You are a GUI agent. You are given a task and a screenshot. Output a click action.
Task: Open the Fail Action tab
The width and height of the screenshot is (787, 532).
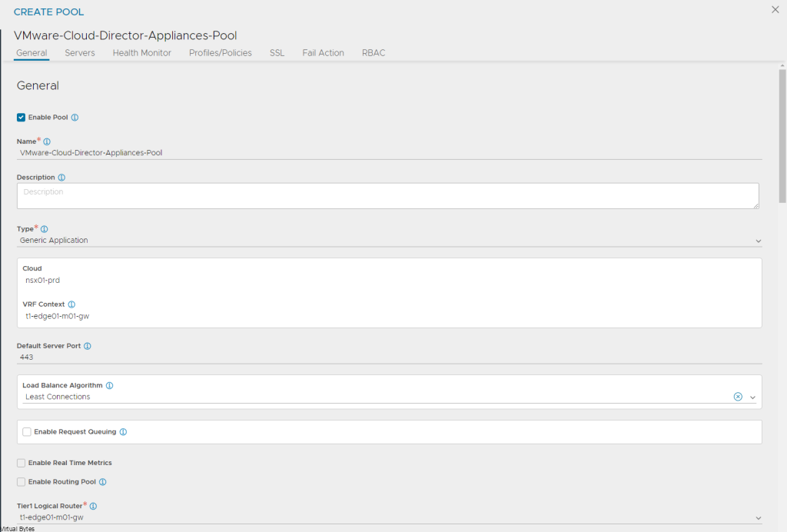[324, 53]
